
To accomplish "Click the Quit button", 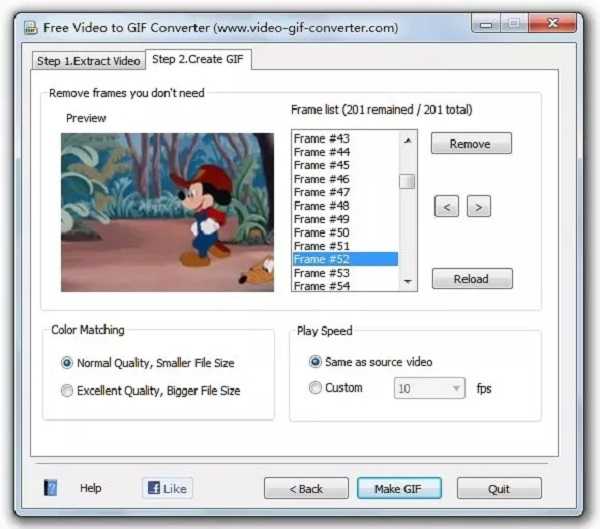I will pyautogui.click(x=499, y=488).
